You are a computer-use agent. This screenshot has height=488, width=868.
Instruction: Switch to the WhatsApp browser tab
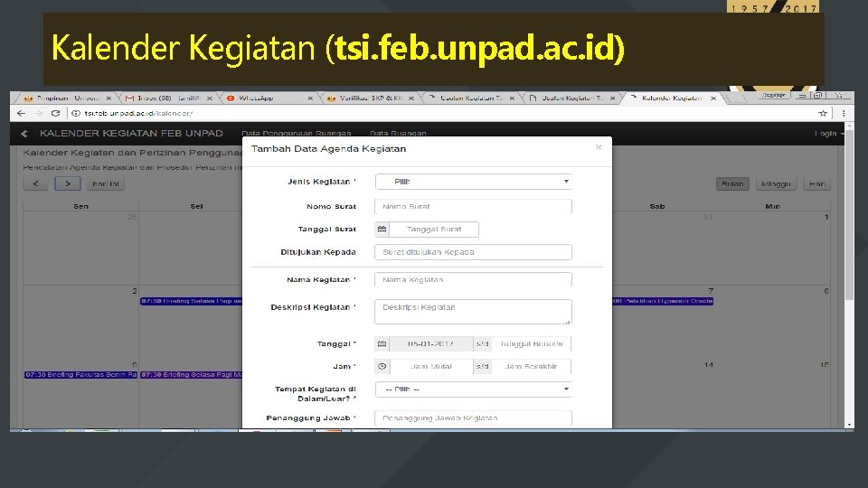267,98
